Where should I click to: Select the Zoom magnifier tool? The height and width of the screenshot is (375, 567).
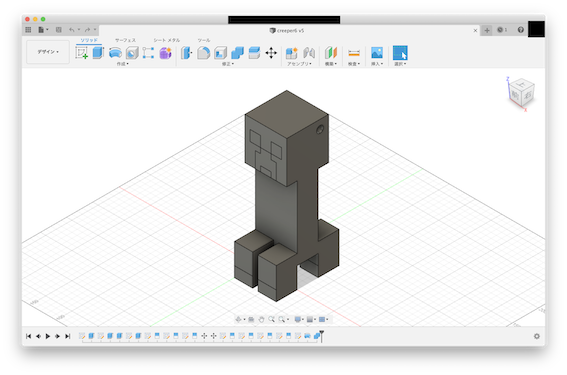pos(271,319)
